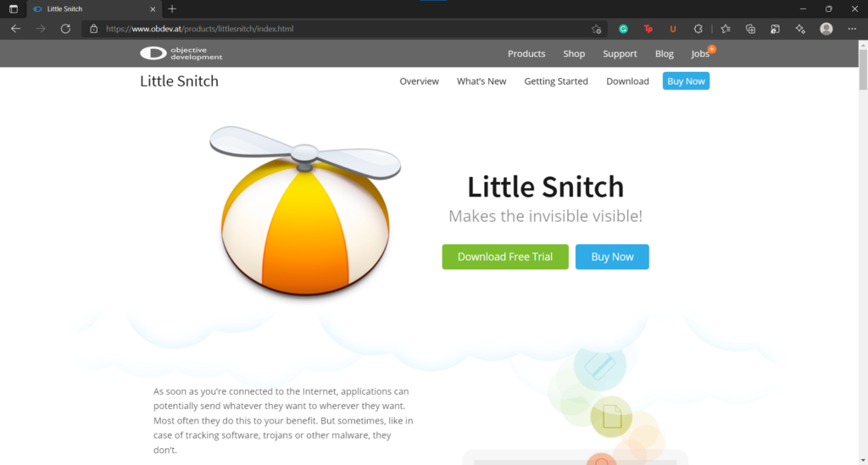Click the Little Snitch page title
Viewport: 868px width, 465px height.
[x=179, y=81]
